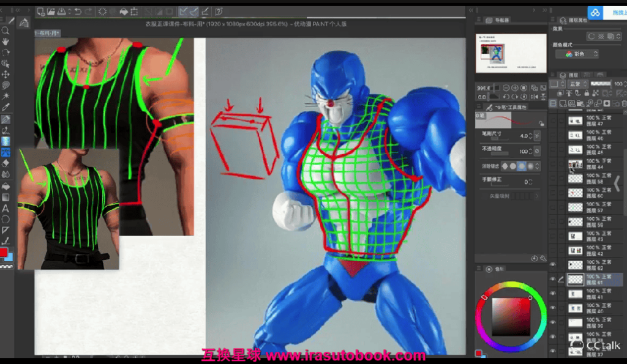Click the zoom out minus icon in Navigator

(x=506, y=88)
